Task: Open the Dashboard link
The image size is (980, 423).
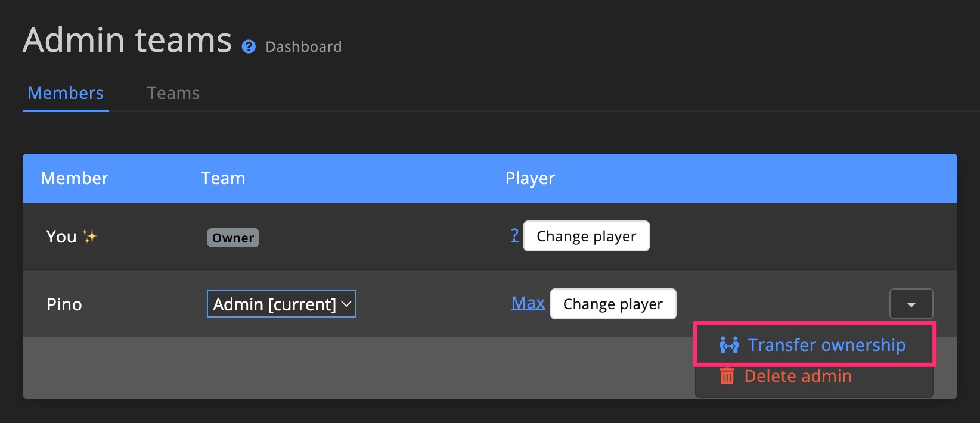Action: click(303, 46)
